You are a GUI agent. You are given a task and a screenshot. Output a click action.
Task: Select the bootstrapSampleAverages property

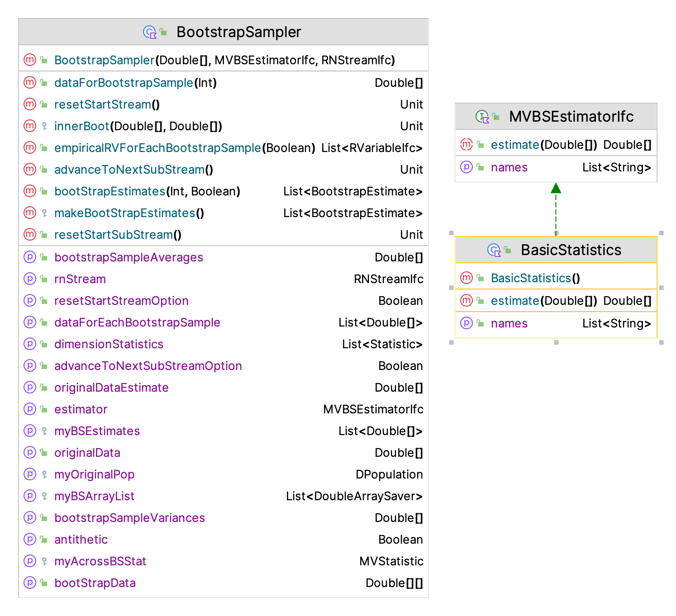tap(129, 257)
